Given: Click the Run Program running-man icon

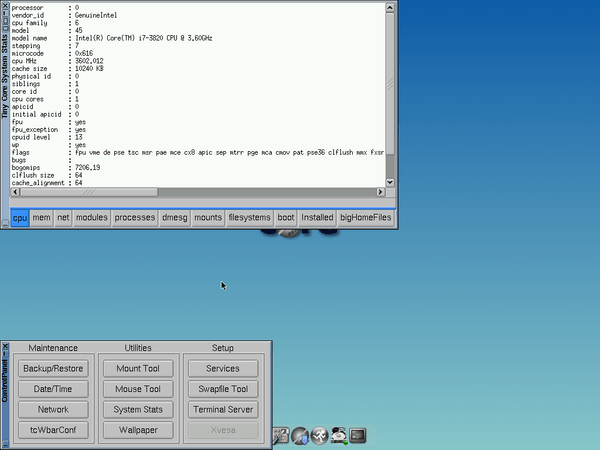Looking at the screenshot, I should (x=319, y=435).
